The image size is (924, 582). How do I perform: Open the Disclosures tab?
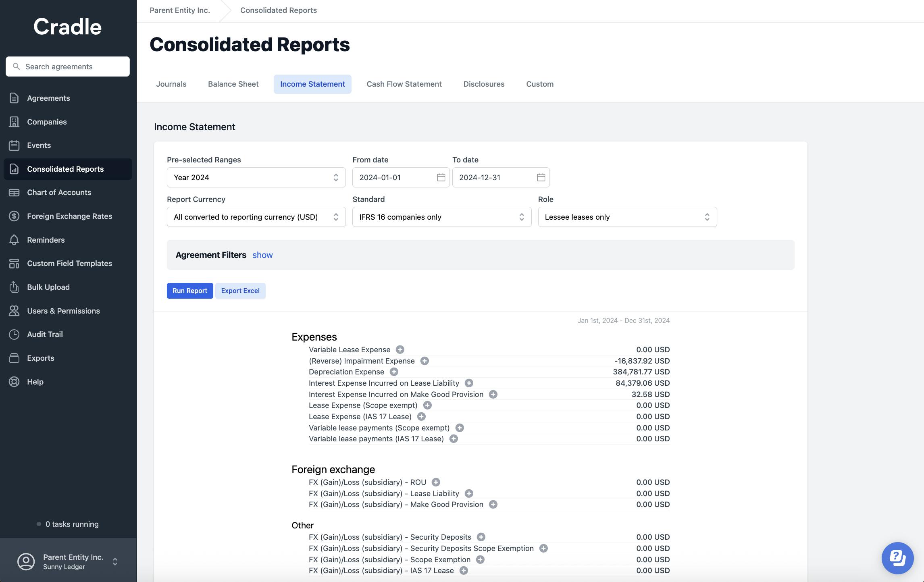(x=484, y=84)
